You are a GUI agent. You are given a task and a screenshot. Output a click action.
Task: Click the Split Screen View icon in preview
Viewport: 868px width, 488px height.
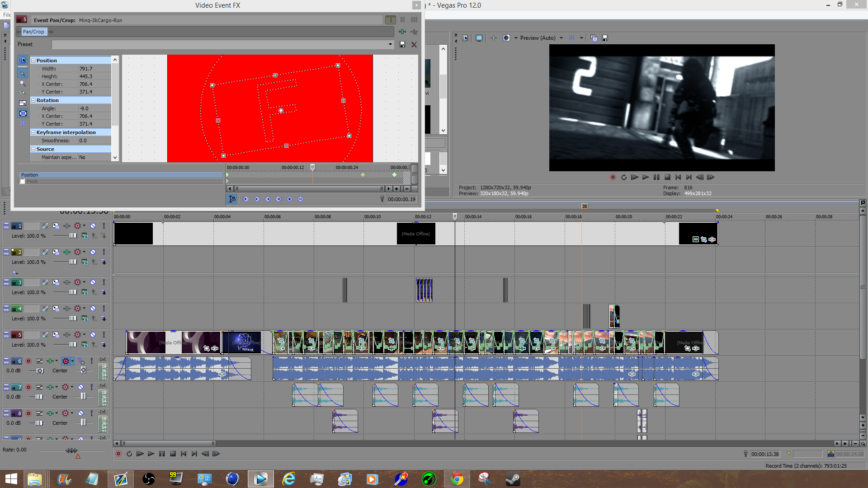click(507, 38)
